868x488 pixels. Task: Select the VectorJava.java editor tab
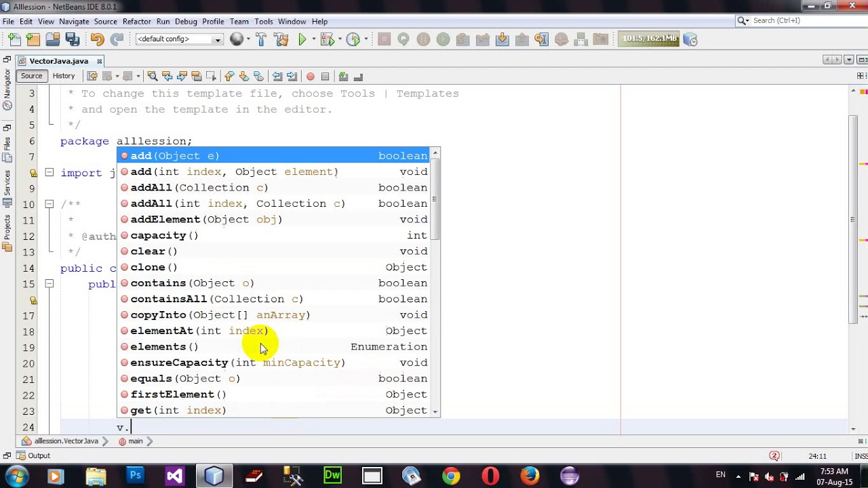(58, 61)
